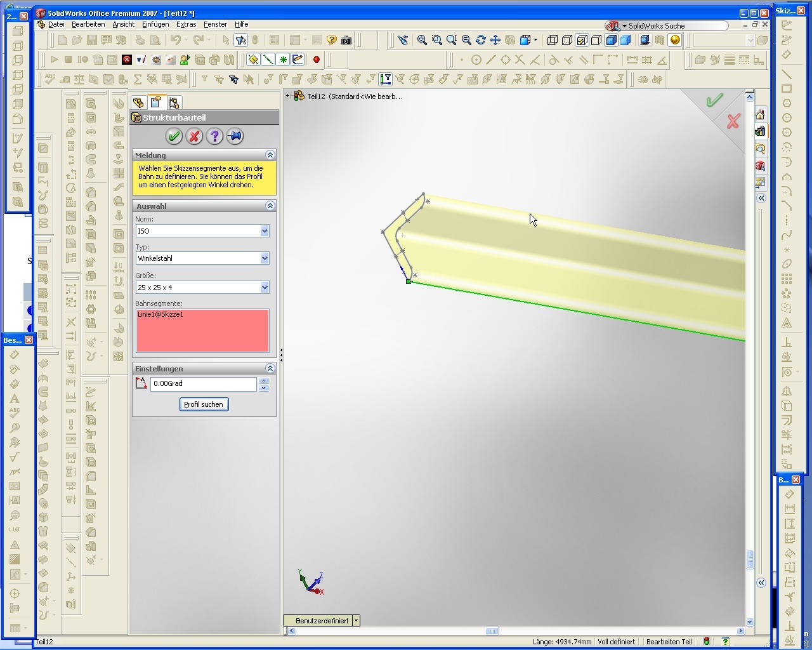Open the Extras menu
The width and height of the screenshot is (812, 650).
click(x=186, y=24)
